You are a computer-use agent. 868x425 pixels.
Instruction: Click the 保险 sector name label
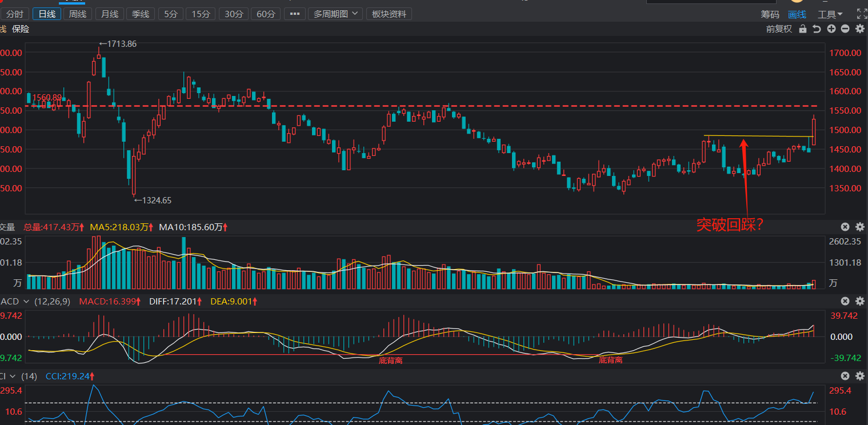coord(21,29)
